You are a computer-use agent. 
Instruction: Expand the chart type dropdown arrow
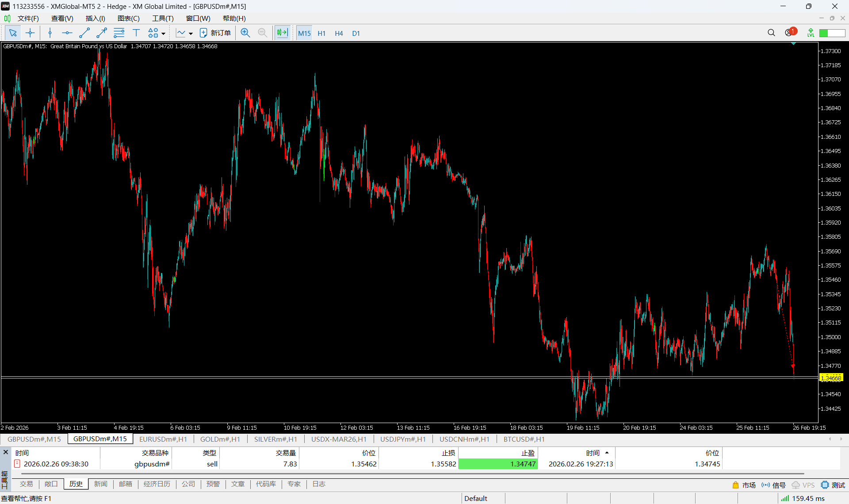point(191,34)
